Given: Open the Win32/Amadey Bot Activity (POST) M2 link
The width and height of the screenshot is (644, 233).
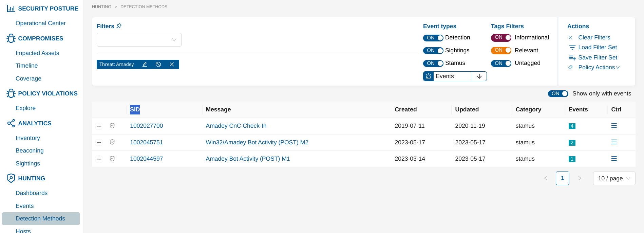Looking at the screenshot, I should click(x=257, y=143).
